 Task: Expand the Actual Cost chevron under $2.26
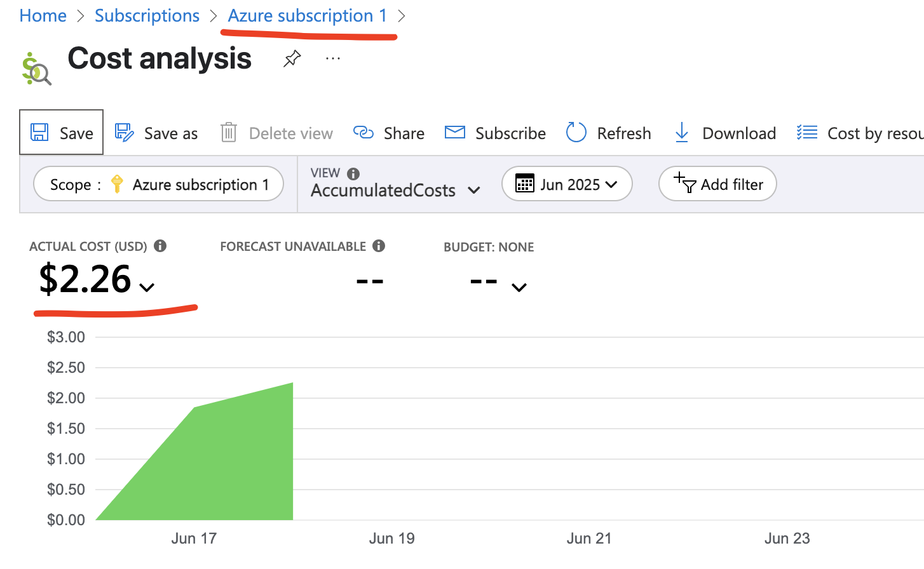(x=147, y=288)
